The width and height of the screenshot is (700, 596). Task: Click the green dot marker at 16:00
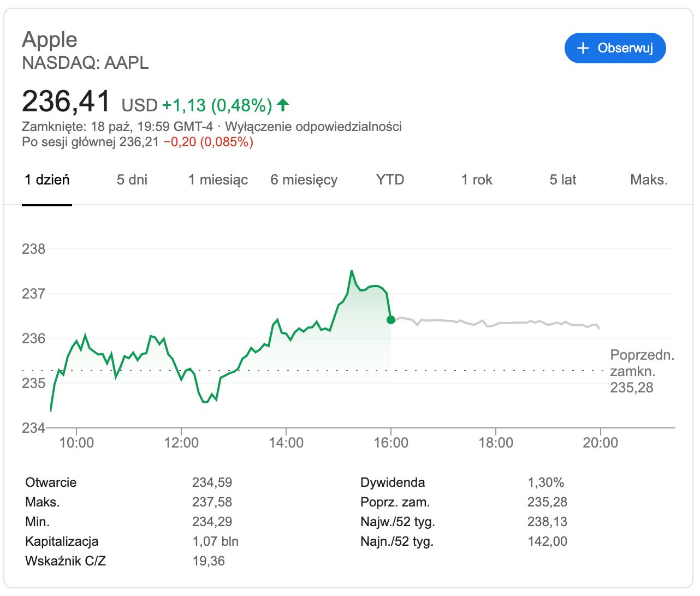(391, 319)
